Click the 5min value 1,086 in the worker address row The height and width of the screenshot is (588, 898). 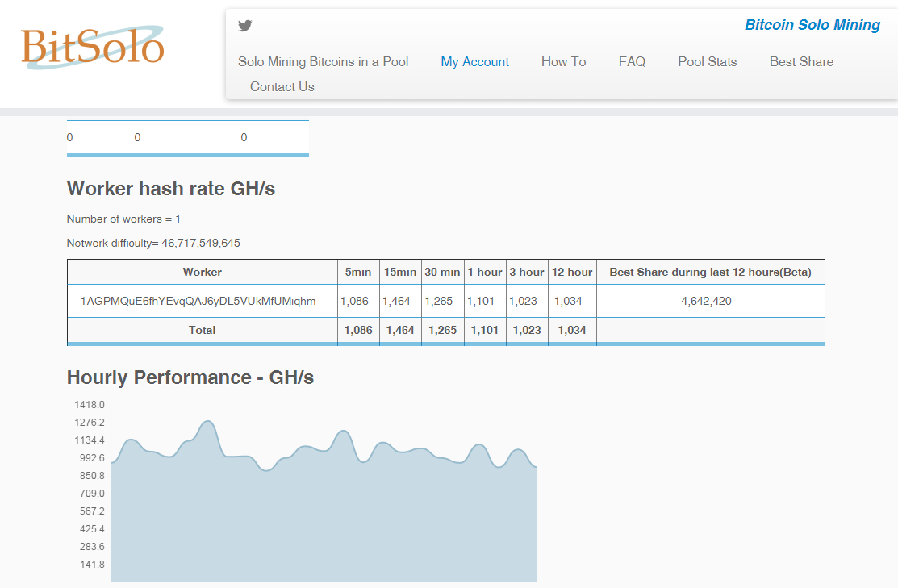click(354, 301)
